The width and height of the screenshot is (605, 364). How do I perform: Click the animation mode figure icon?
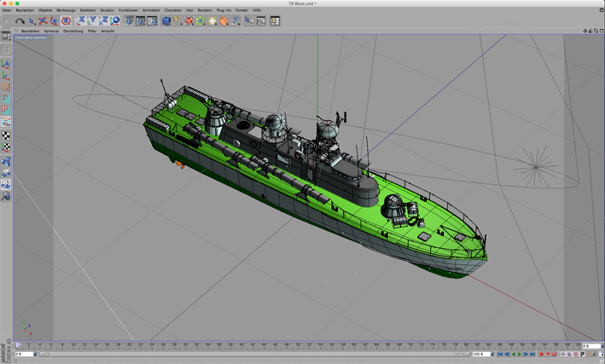click(x=6, y=173)
